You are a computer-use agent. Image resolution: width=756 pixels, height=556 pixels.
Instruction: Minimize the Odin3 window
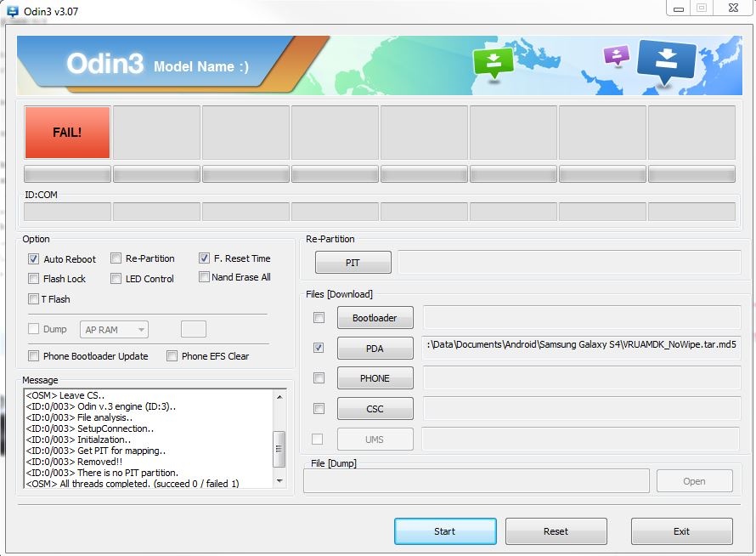(x=679, y=9)
